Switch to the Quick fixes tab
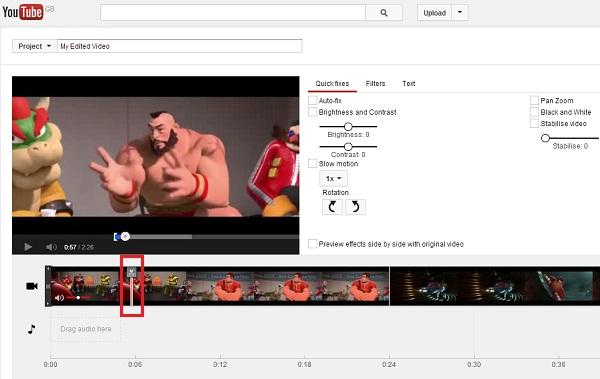 [x=332, y=83]
